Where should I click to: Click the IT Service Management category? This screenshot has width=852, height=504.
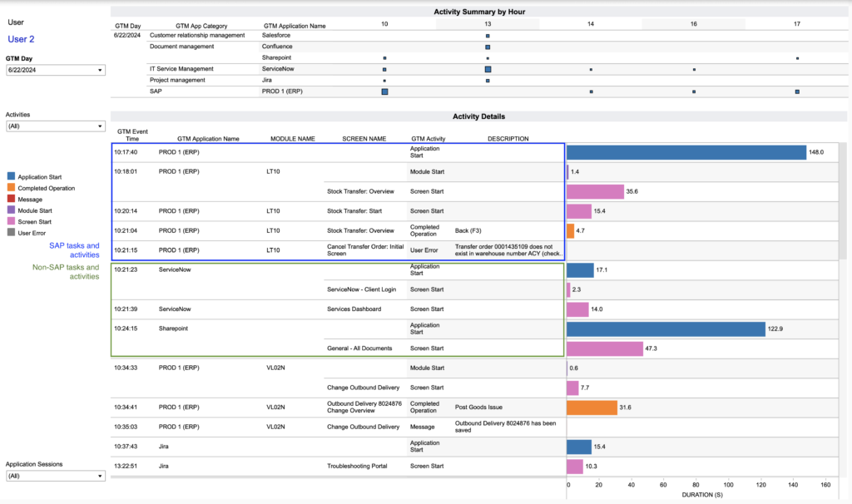[181, 69]
